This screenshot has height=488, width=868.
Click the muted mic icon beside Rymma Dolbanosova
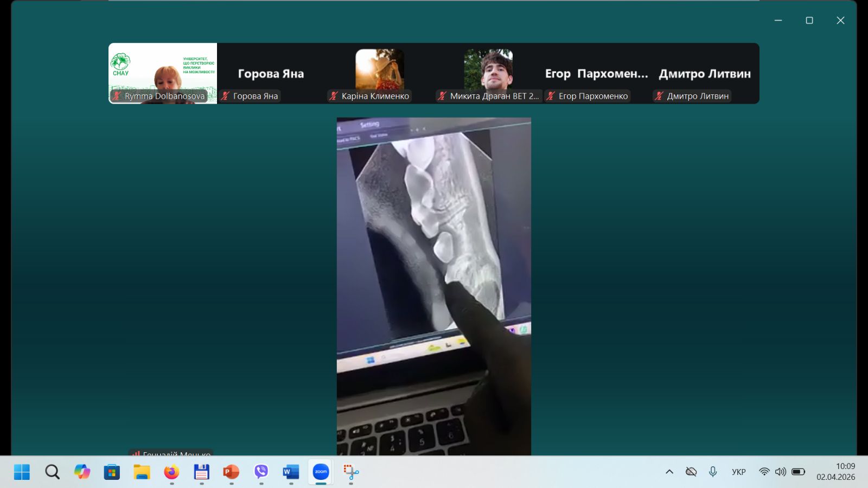click(x=117, y=96)
